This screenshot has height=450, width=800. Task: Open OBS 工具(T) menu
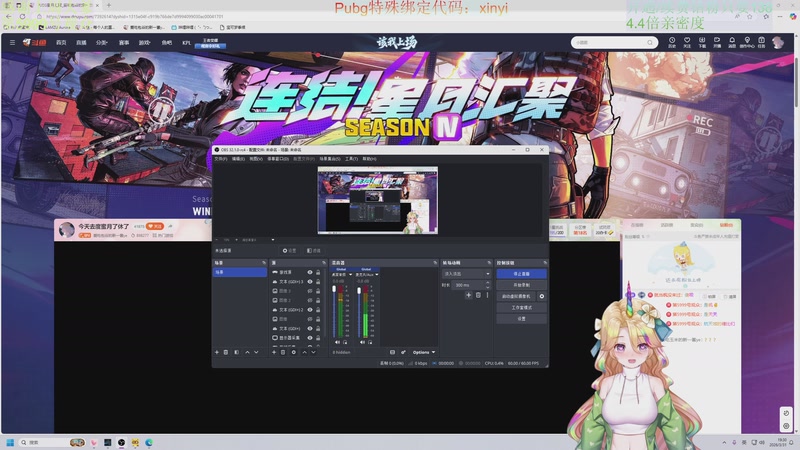click(x=352, y=159)
